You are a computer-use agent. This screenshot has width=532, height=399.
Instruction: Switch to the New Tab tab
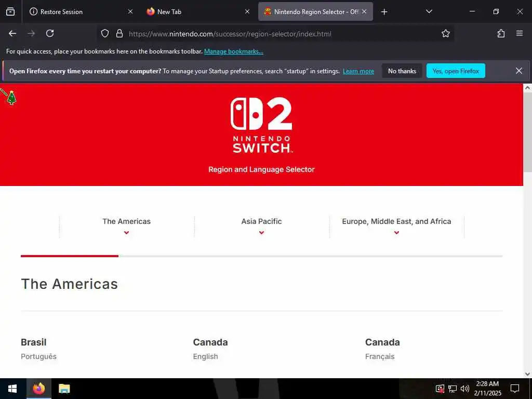point(198,11)
